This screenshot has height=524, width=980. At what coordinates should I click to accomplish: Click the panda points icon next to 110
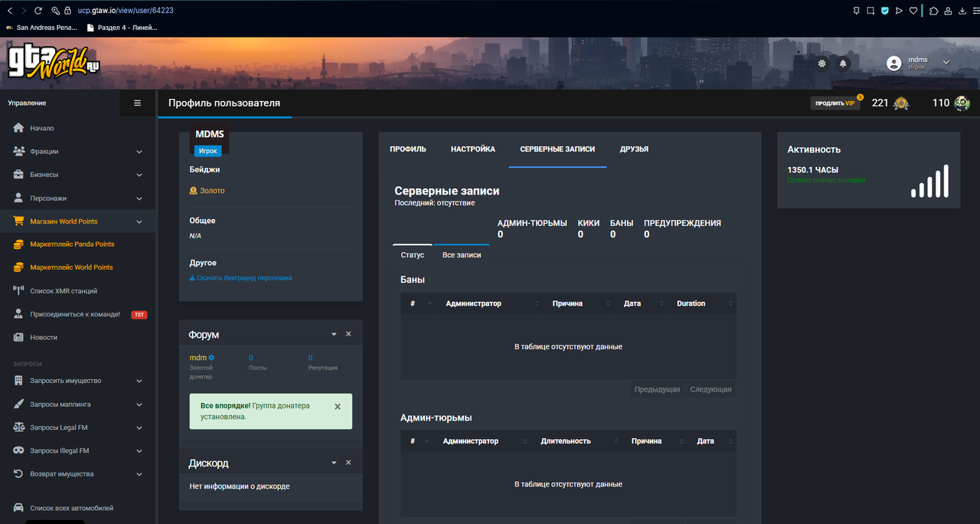[962, 103]
